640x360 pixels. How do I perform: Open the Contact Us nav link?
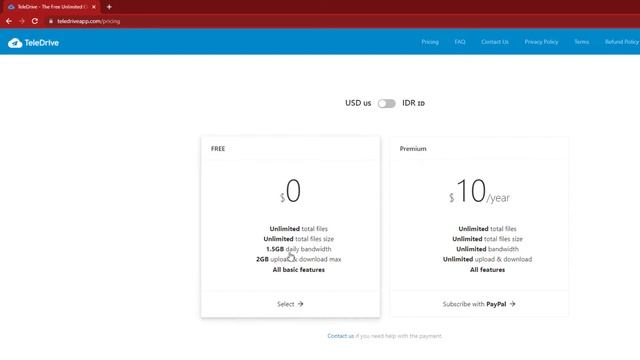click(495, 42)
